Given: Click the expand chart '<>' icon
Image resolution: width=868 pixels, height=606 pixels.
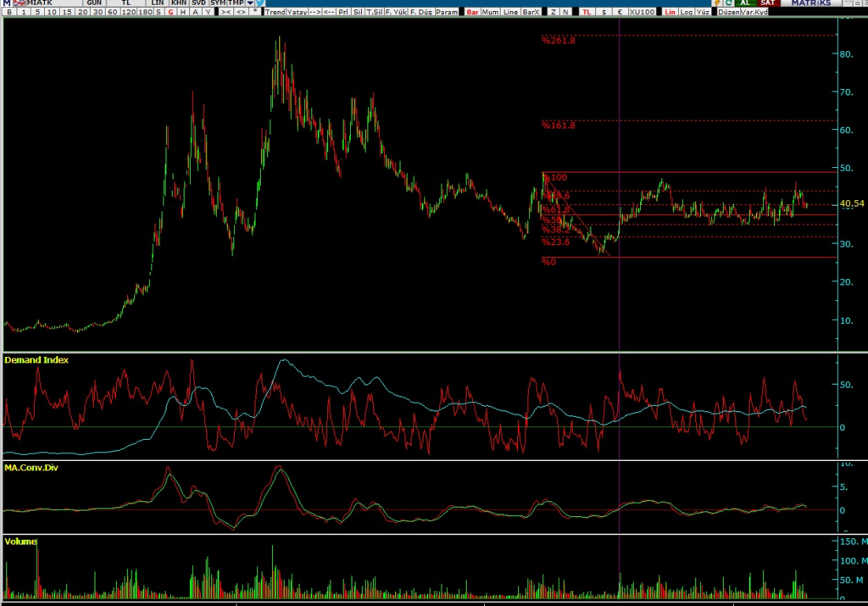Looking at the screenshot, I should pyautogui.click(x=242, y=13).
